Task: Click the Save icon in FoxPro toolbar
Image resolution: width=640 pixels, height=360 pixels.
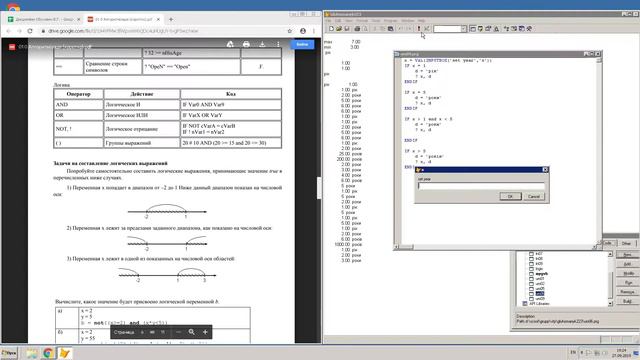Action: (347, 29)
